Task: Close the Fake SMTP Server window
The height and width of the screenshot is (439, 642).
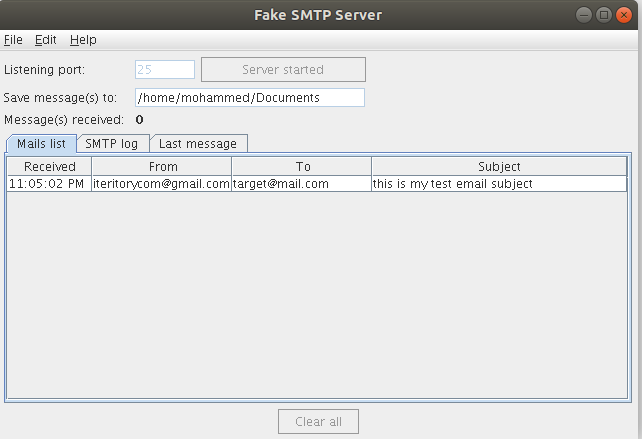Action: pos(623,15)
